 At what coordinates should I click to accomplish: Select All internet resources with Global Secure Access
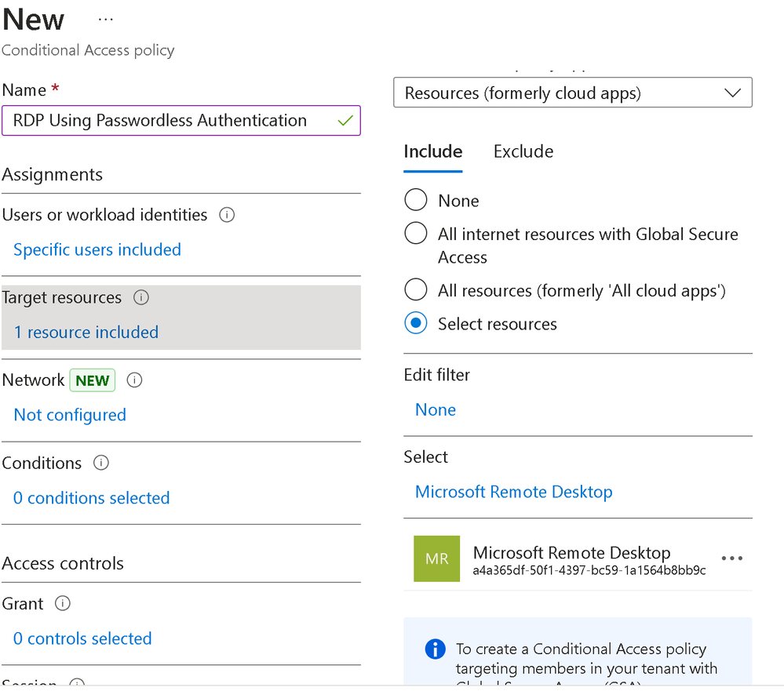(415, 233)
